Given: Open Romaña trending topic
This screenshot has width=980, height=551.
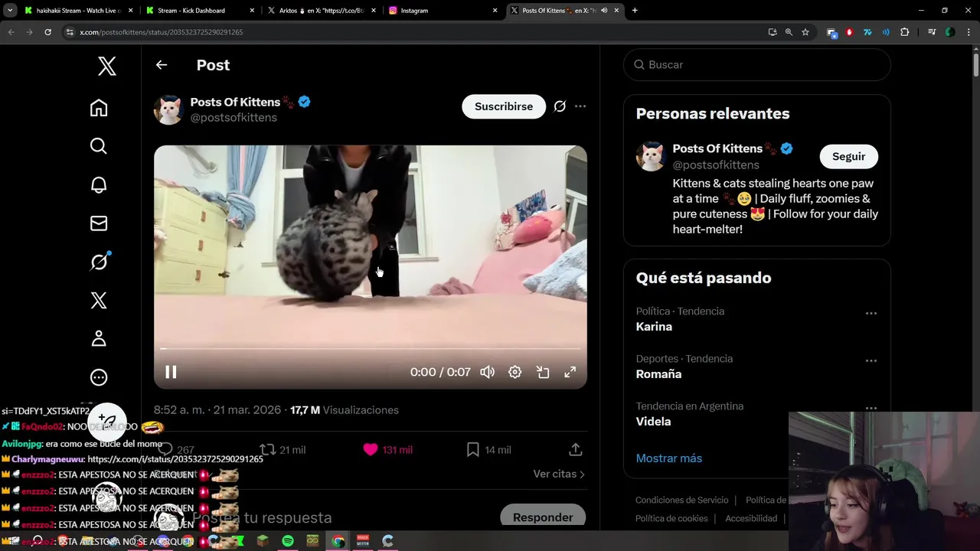Looking at the screenshot, I should [x=658, y=374].
